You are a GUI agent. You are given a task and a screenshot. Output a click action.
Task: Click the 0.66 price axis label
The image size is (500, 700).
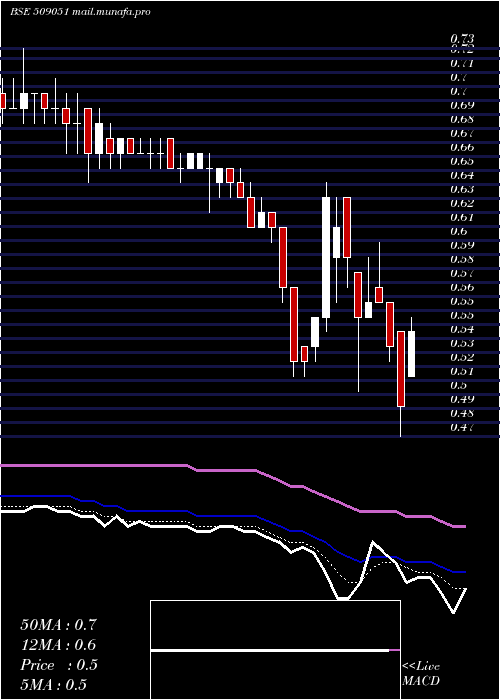[462, 147]
